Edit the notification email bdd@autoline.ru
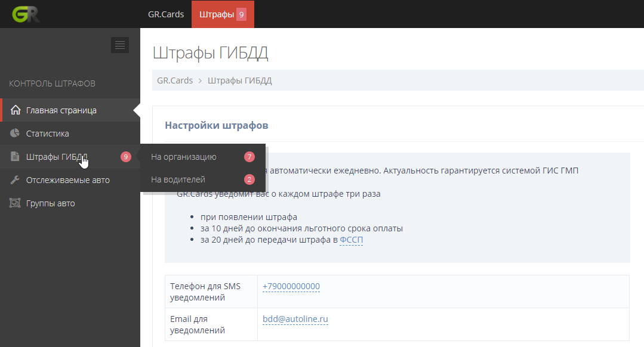Viewport: 644px width, 347px height. point(295,319)
